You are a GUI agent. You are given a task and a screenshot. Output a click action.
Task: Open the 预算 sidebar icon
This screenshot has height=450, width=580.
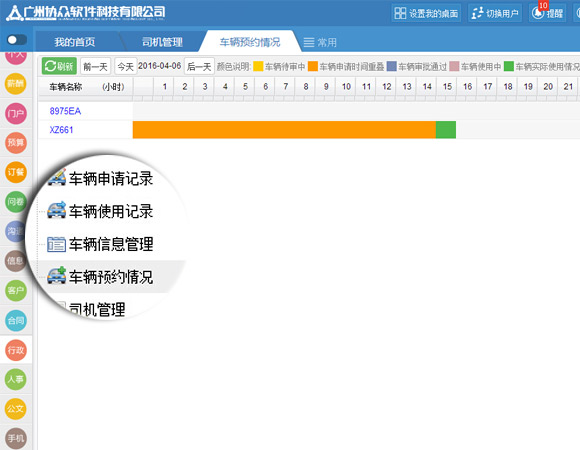16,143
